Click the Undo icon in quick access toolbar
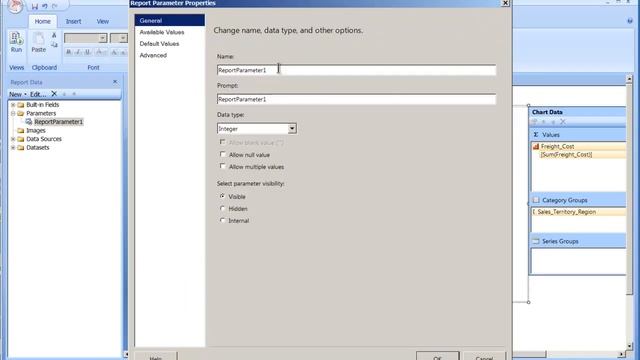The image size is (640, 360). click(45, 7)
